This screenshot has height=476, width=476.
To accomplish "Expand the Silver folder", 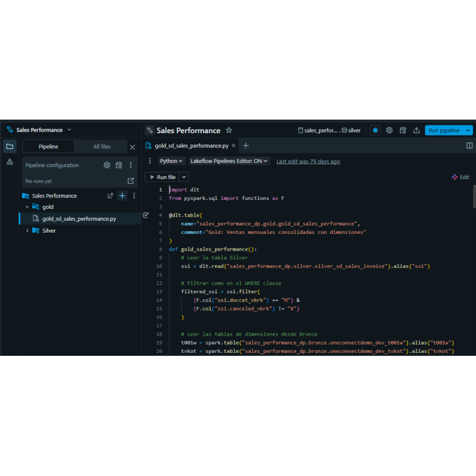I will [27, 230].
